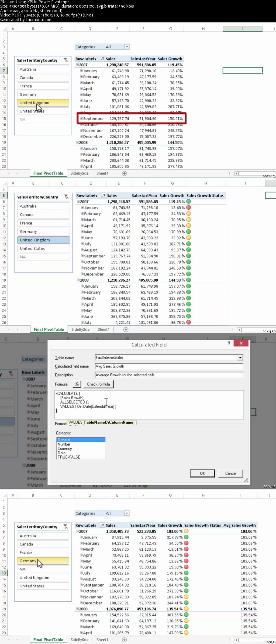The height and width of the screenshot is (644, 276).
Task: Toggle yellow-highlighted United Kingdom slicer item
Action: pos(43,103)
